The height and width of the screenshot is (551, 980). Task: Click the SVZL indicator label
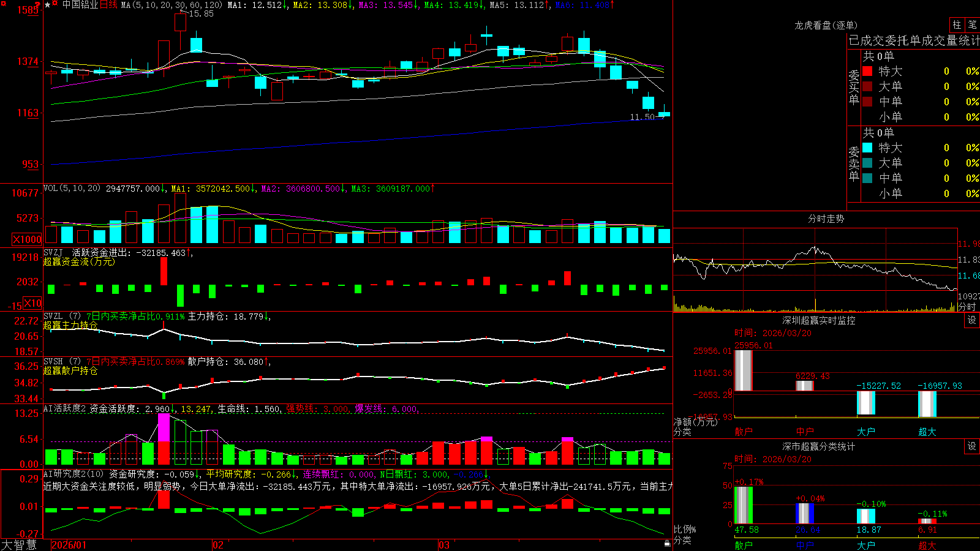(x=53, y=317)
